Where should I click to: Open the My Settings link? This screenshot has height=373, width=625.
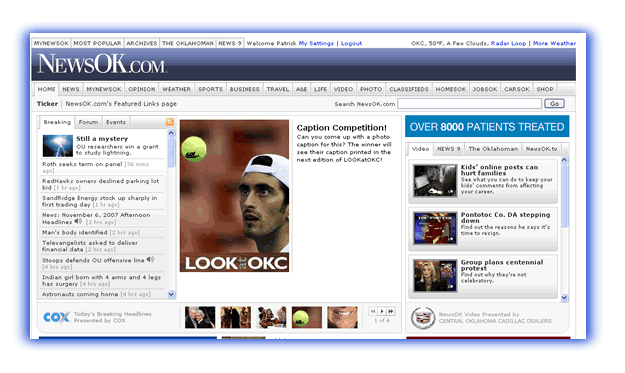[316, 43]
